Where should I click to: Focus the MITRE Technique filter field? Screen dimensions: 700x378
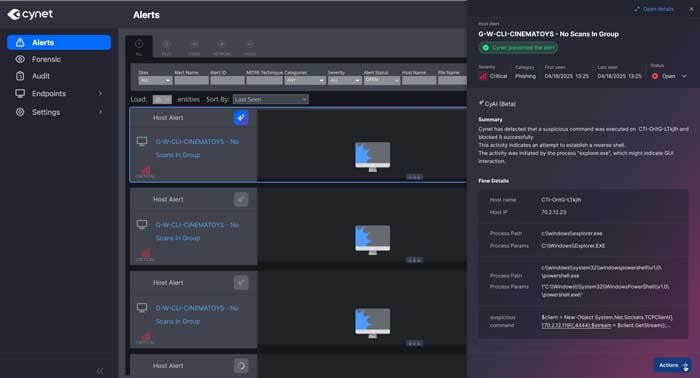[x=264, y=80]
